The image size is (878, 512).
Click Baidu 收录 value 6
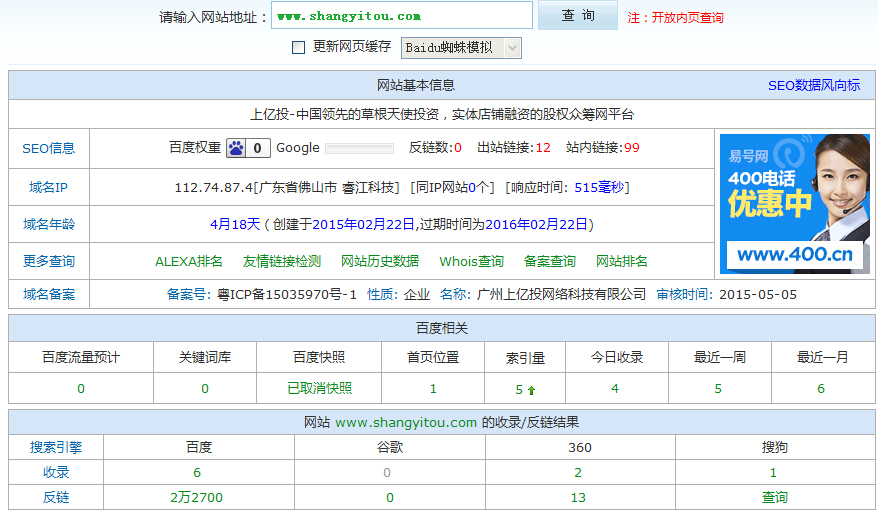197,473
